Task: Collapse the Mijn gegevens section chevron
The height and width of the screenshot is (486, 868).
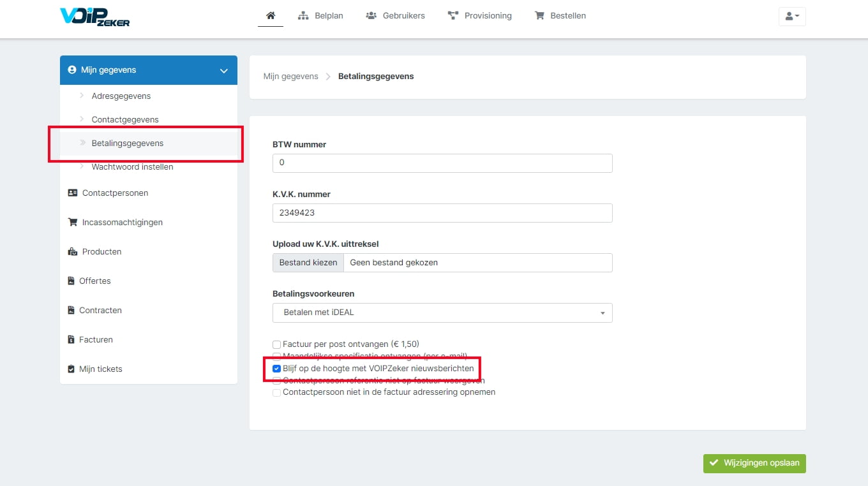Action: click(223, 71)
